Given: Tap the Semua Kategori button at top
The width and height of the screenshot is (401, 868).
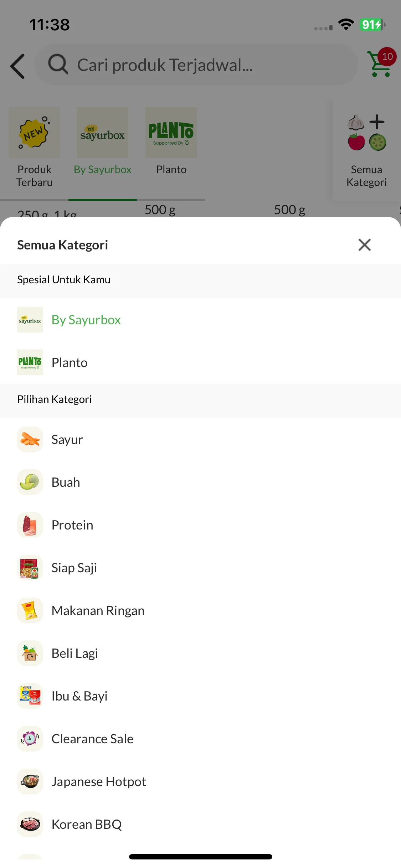Looking at the screenshot, I should pos(366,150).
